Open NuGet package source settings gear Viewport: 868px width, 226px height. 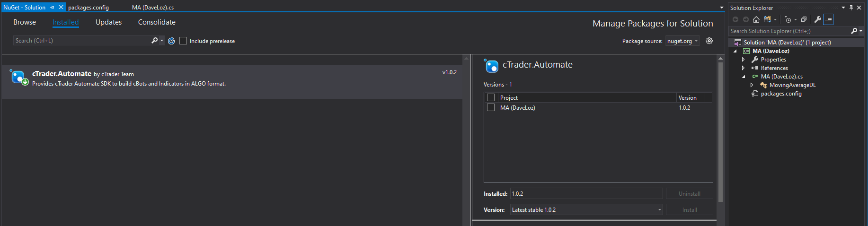(709, 41)
